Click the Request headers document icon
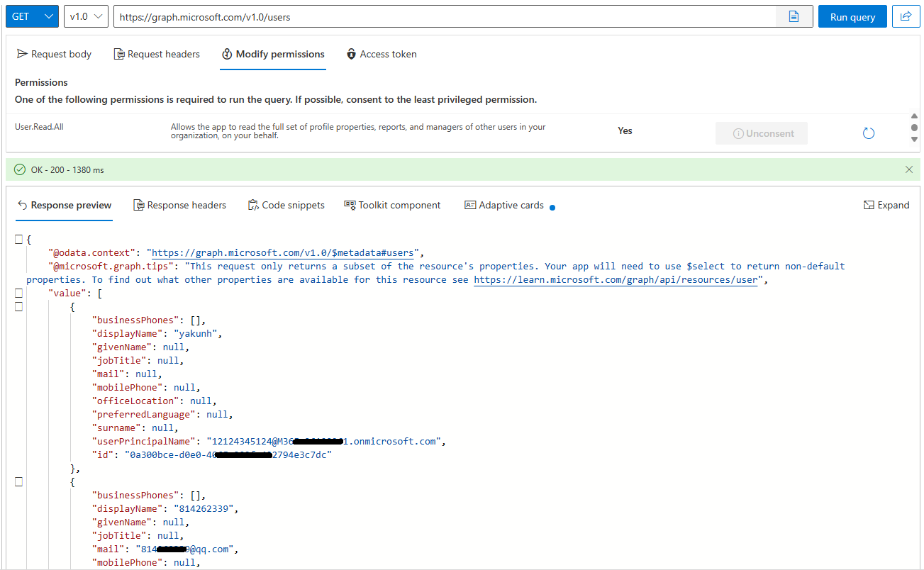 [x=119, y=54]
